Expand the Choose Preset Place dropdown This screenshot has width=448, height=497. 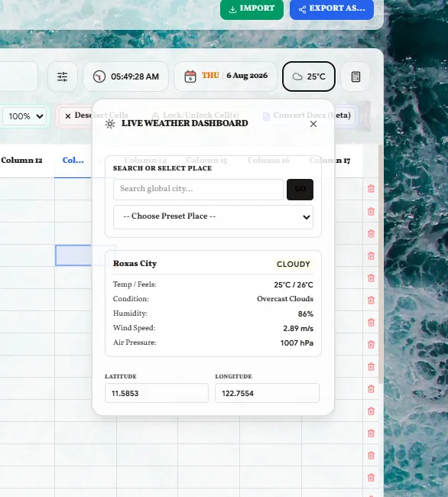[x=213, y=217]
